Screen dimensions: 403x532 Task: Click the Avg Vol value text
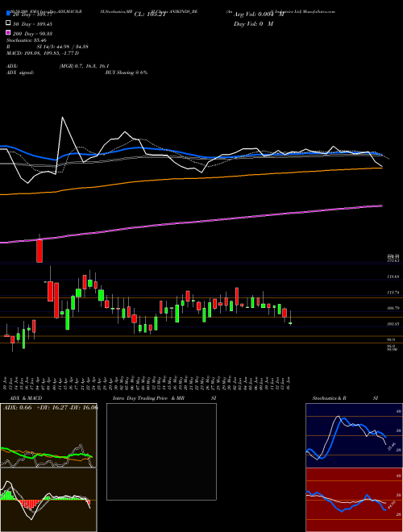click(x=259, y=15)
